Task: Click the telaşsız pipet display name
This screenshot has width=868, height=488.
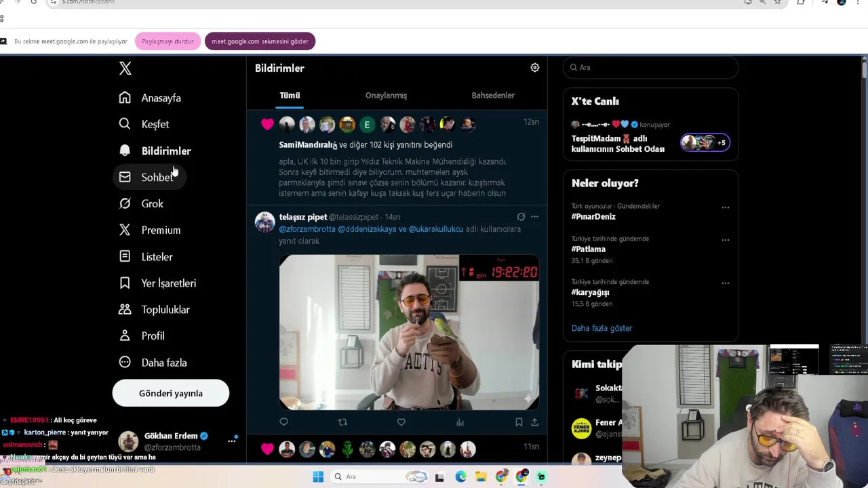Action: tap(303, 217)
